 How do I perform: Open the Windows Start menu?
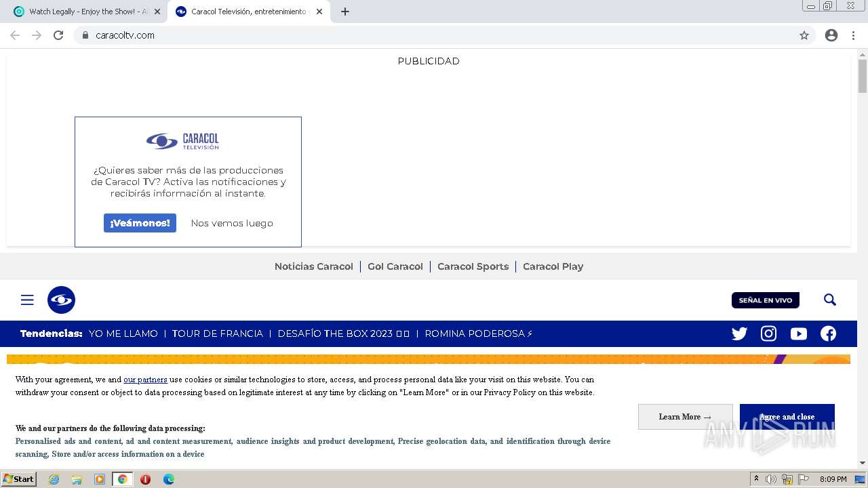coord(18,479)
